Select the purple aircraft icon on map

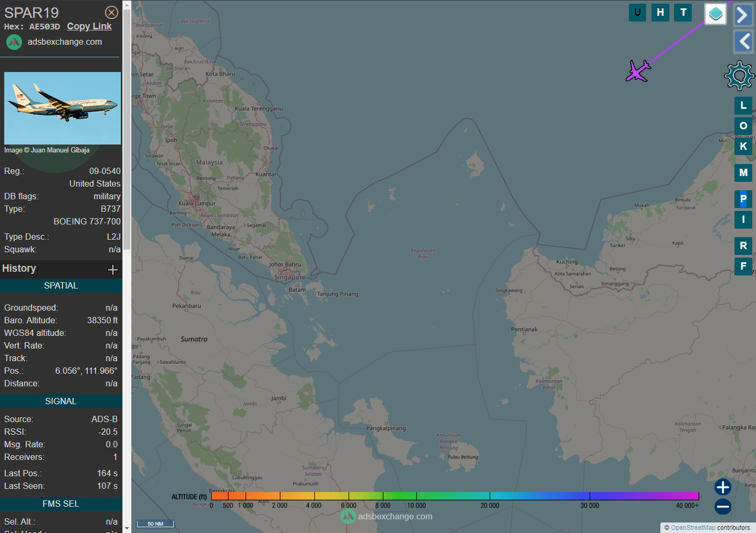coord(638,71)
